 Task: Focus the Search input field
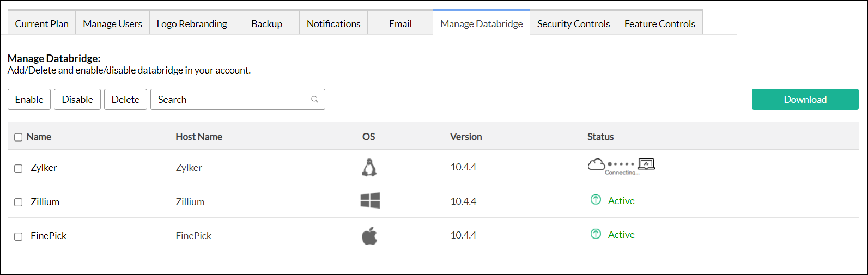coord(229,100)
